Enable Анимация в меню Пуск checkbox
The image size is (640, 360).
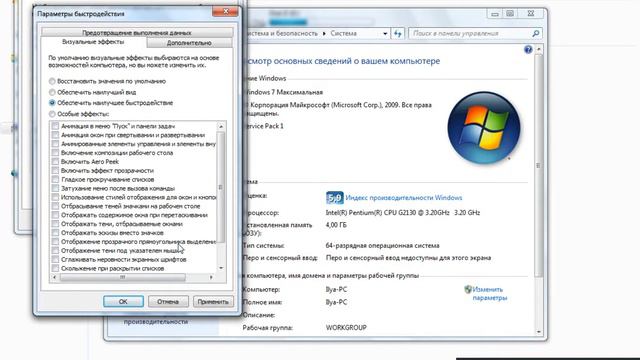point(55,126)
